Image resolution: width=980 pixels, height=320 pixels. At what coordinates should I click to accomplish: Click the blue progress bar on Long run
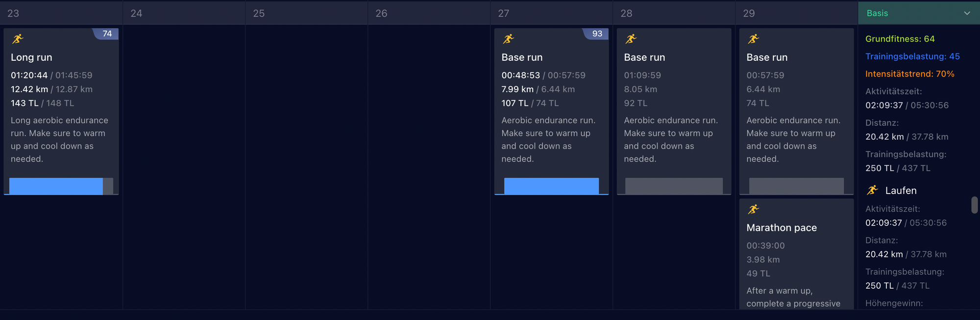(56, 186)
